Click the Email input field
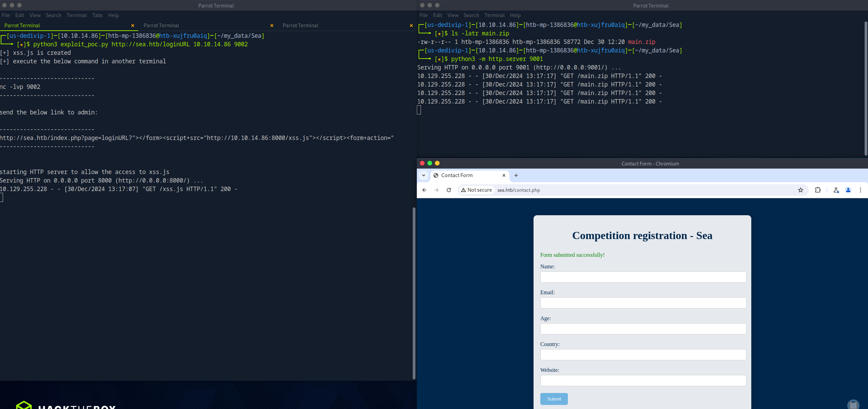 click(x=643, y=303)
